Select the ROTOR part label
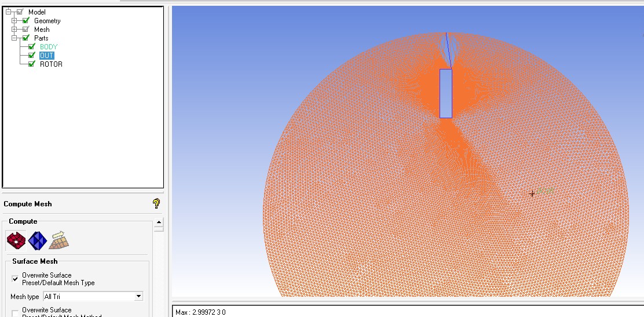This screenshot has width=644, height=317. [51, 64]
